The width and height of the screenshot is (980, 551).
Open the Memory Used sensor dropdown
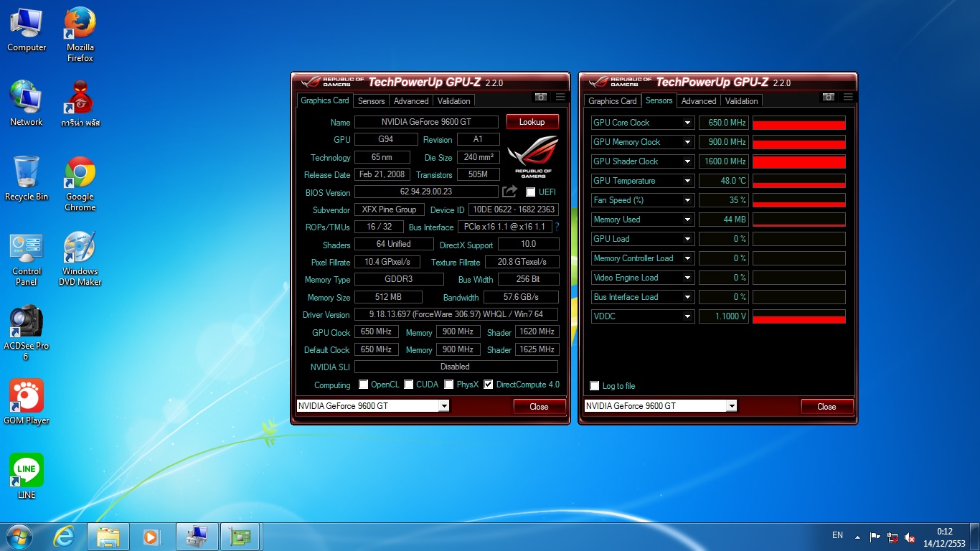pyautogui.click(x=687, y=220)
